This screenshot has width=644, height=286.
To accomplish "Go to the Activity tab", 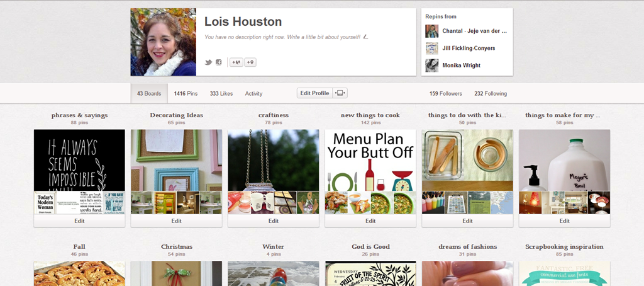I will pyautogui.click(x=253, y=94).
